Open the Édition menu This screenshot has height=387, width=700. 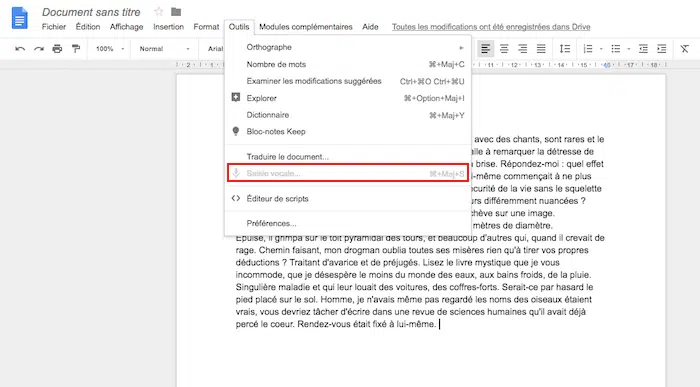pos(88,27)
